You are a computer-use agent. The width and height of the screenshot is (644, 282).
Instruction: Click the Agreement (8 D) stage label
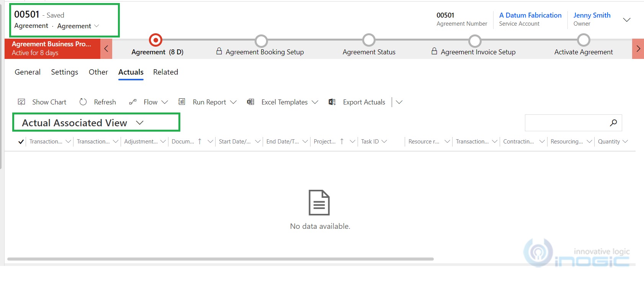157,52
